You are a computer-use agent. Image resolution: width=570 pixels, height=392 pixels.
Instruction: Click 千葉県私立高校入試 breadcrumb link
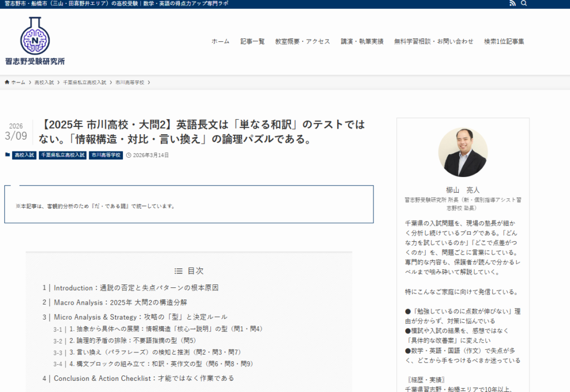click(85, 82)
